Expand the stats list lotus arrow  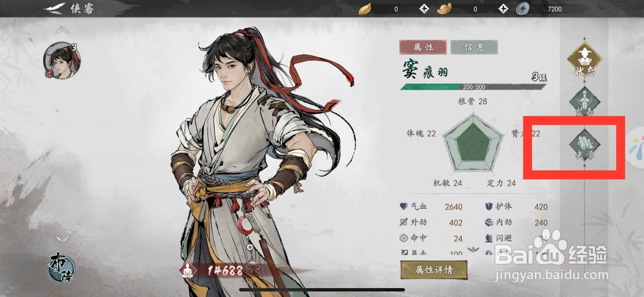pos(473,250)
